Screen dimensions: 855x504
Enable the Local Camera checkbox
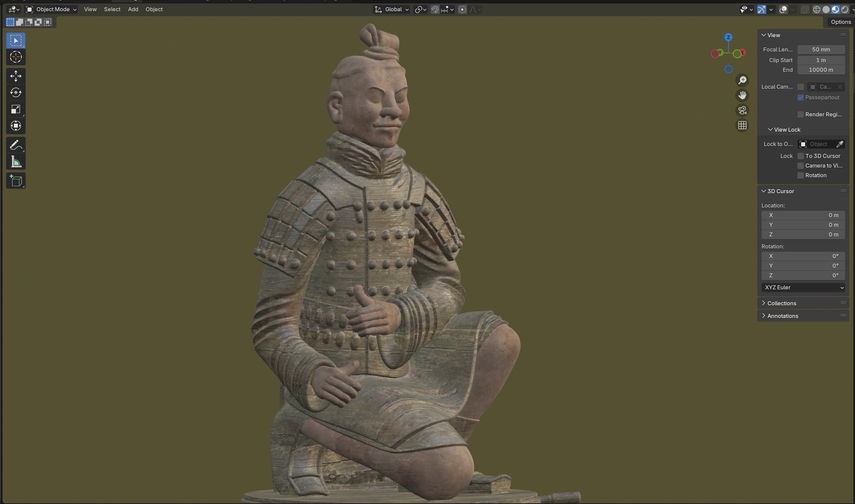[x=800, y=87]
